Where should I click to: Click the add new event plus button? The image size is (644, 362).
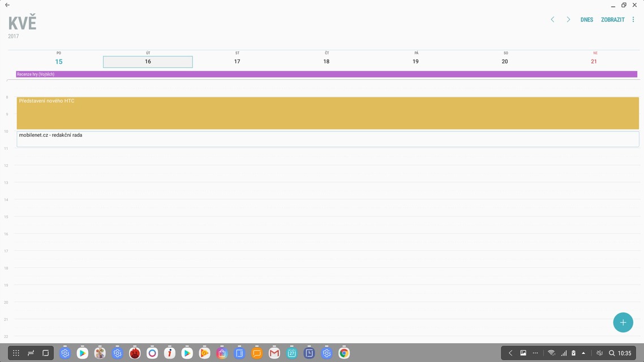tap(622, 322)
